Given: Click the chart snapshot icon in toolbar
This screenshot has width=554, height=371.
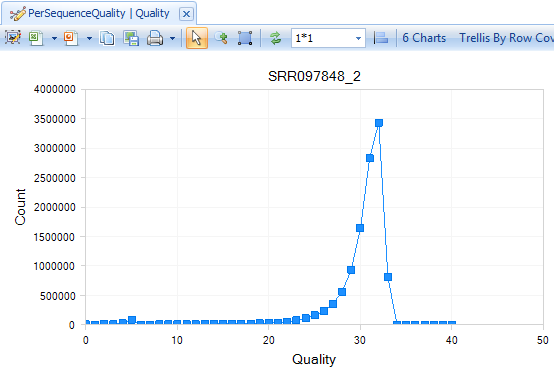Looking at the screenshot, I should [13, 37].
